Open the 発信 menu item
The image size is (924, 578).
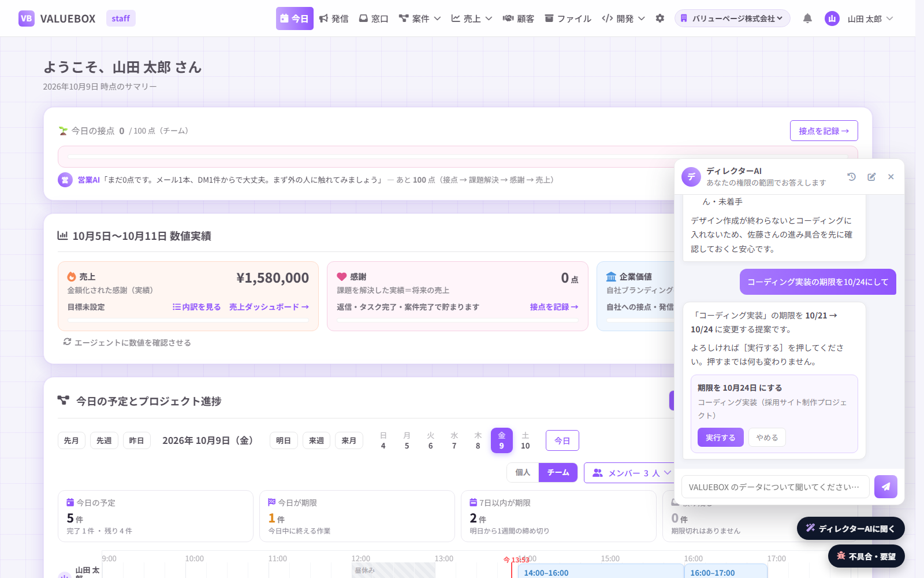click(x=334, y=18)
